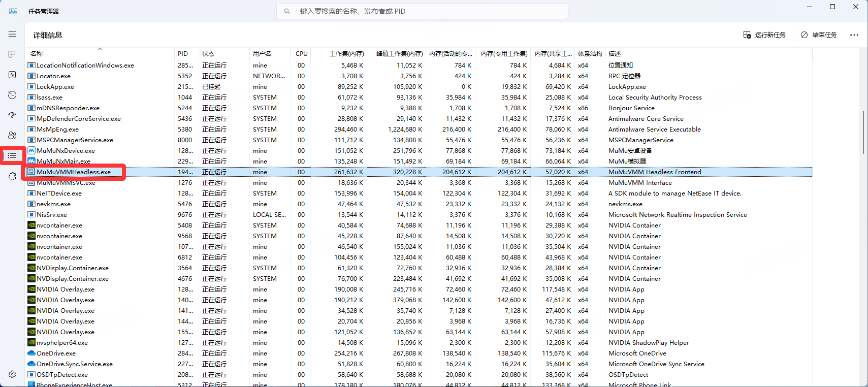The width and height of the screenshot is (868, 387).
Task: Select the MuMuVMMHeadless.exe process row
Action: click(74, 172)
